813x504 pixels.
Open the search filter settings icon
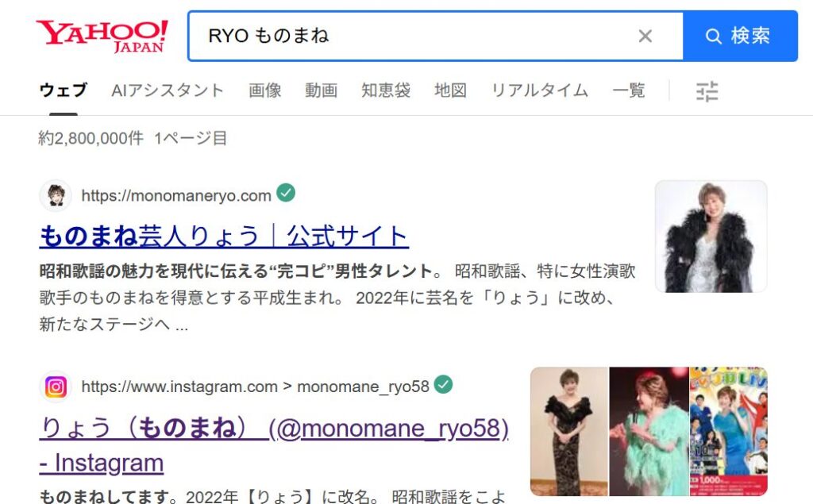pos(707,91)
